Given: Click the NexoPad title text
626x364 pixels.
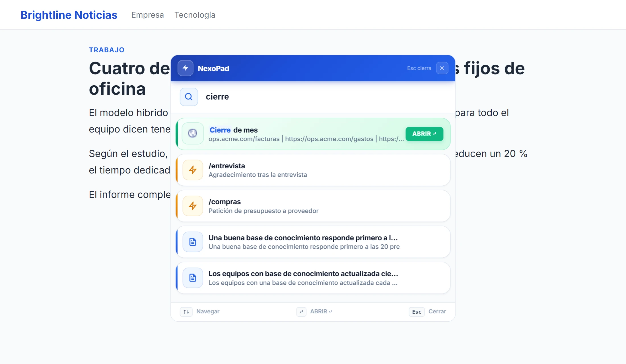Looking at the screenshot, I should (x=213, y=68).
